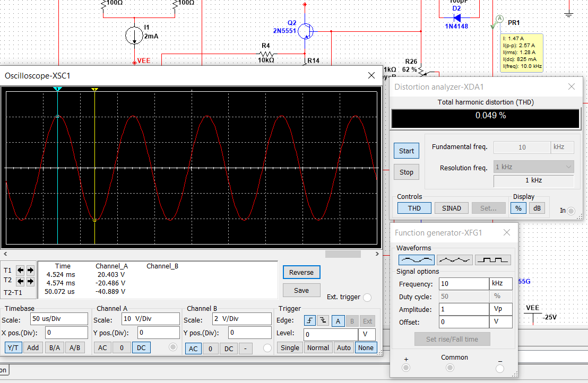Set trigger source to channel A

[338, 321]
